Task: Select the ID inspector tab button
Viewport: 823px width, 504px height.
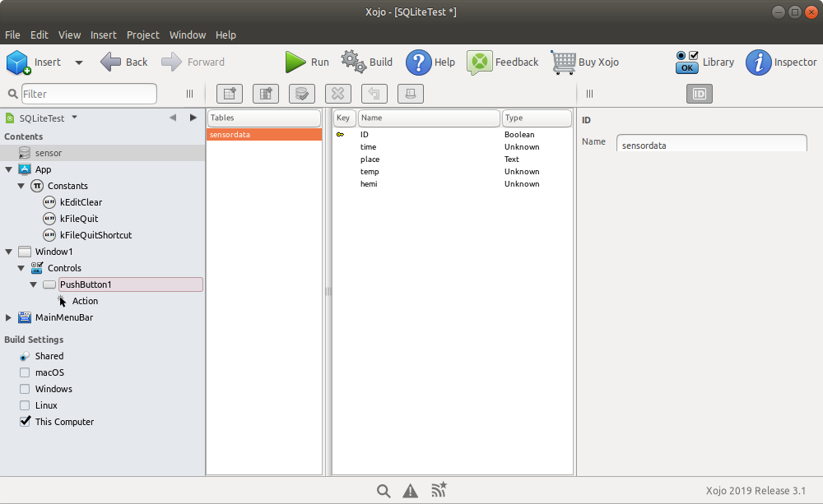Action: [700, 94]
